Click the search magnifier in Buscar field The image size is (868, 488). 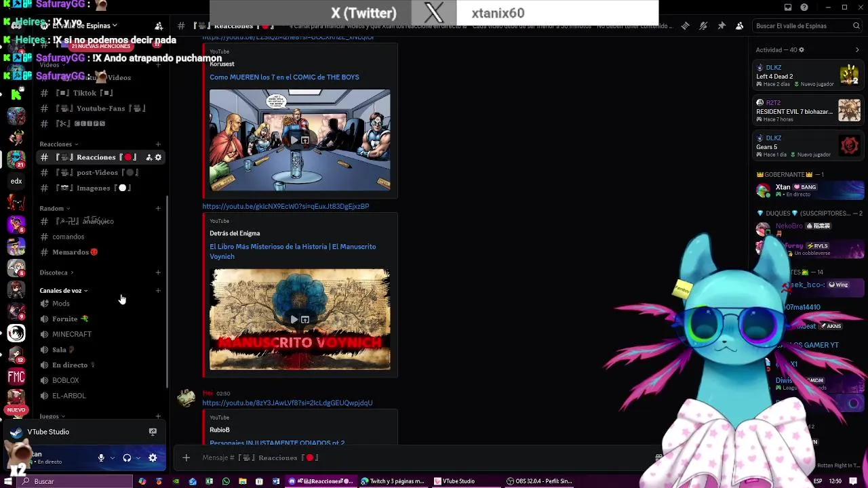856,26
